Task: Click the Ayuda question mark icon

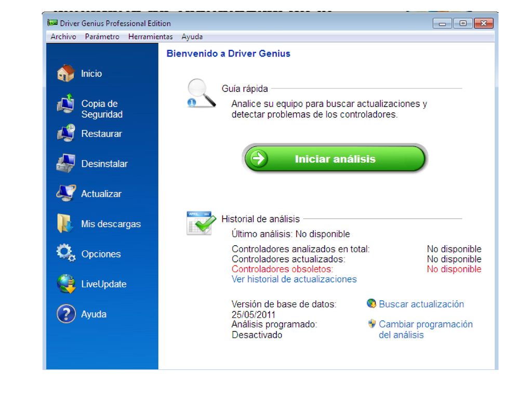Action: [66, 314]
